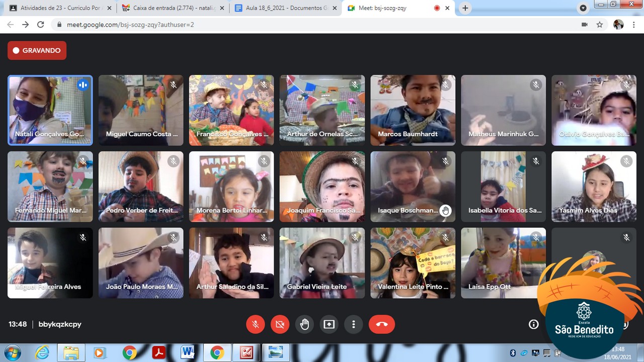Click the red GRAVANDO recording indicator

[x=37, y=50]
